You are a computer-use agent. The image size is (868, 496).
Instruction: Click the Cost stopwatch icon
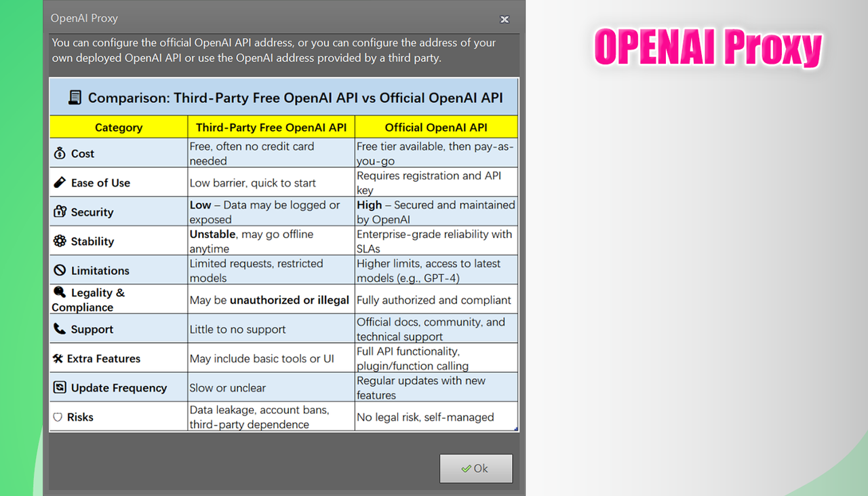click(58, 153)
